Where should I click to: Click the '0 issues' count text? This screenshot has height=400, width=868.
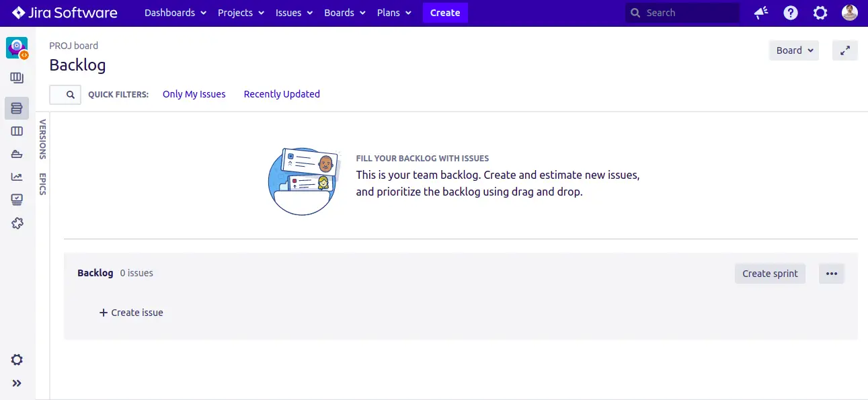click(136, 273)
